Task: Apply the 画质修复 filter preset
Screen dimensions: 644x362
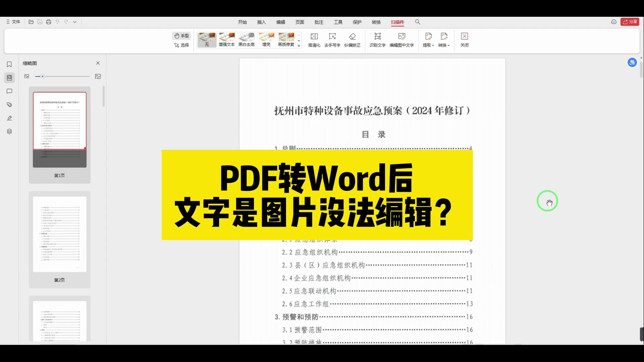Action: [286, 40]
